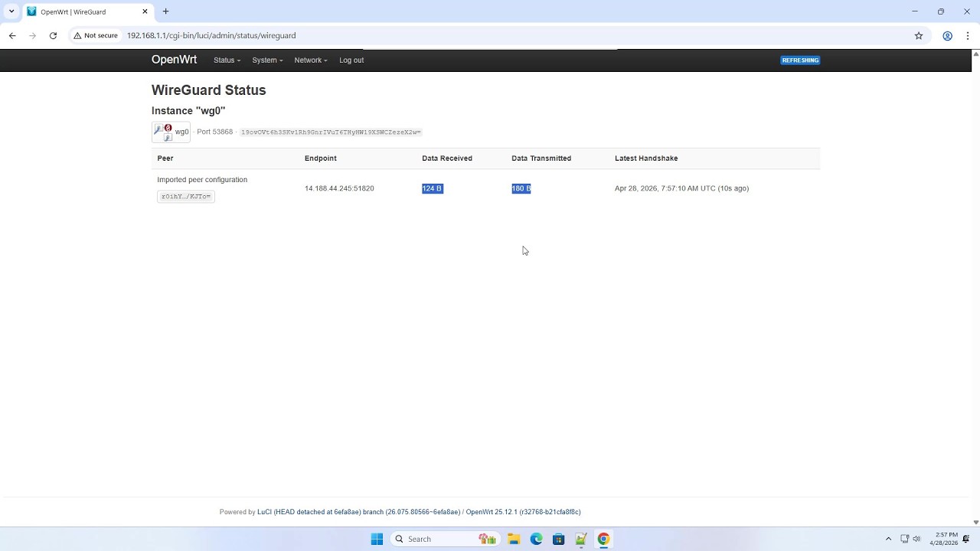Viewport: 980px width, 551px height.
Task: Click the handshake timestamp Apr 28, 2026
Action: pyautogui.click(x=681, y=188)
